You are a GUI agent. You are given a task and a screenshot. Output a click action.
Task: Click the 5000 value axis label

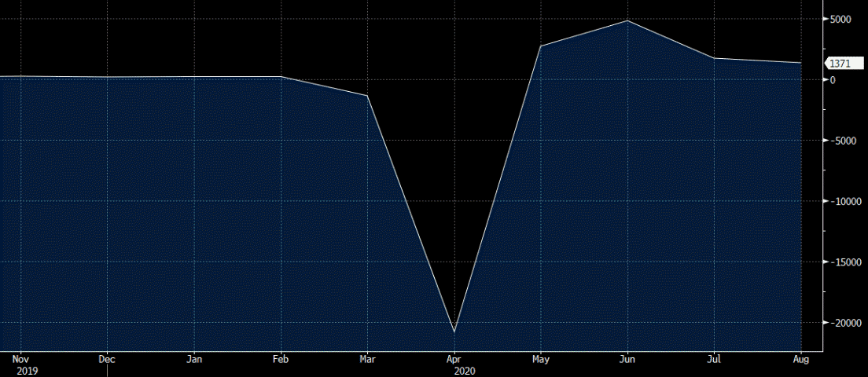click(840, 19)
